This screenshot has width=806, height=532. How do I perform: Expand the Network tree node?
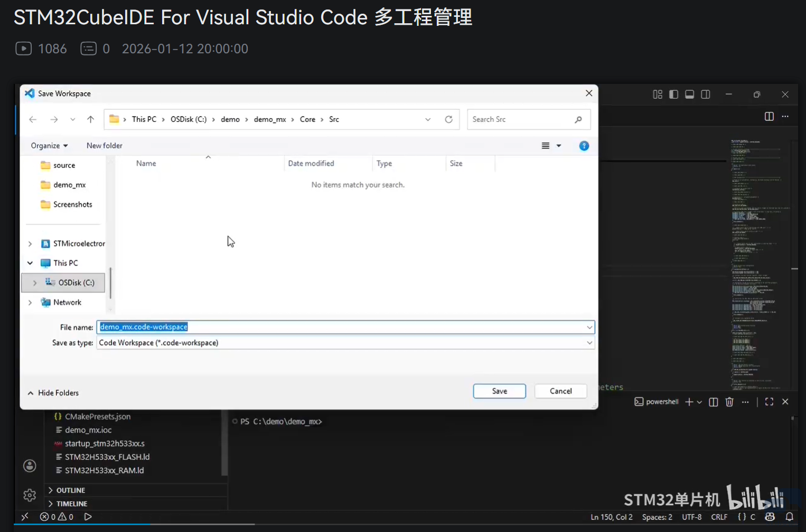click(30, 302)
